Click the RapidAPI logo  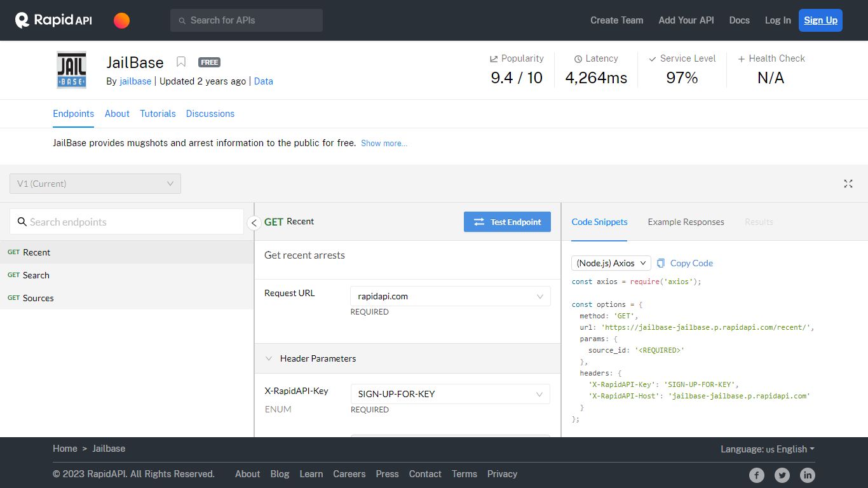tap(53, 20)
